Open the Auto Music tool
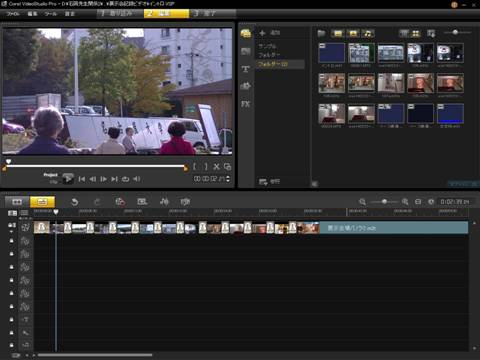Screen dimensions: 480x360 coord(185,202)
